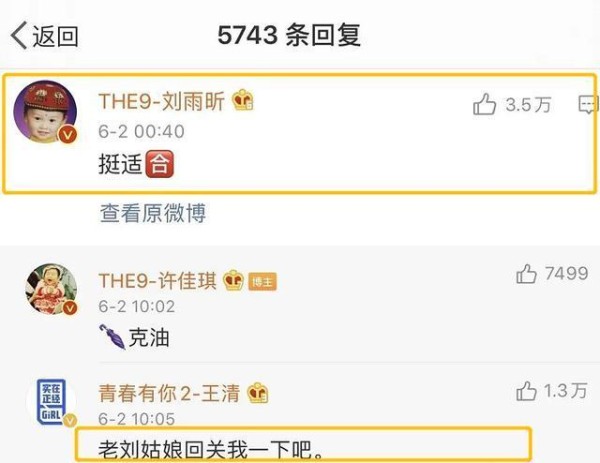Tap the crown badge next to THE9-刘雨昕
Viewport: 600px width, 463px height.
click(x=243, y=100)
